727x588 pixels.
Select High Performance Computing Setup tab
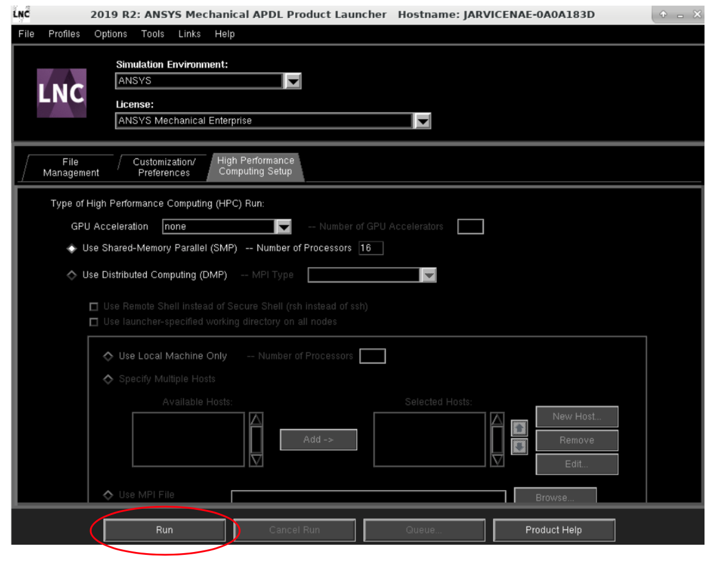(x=256, y=166)
